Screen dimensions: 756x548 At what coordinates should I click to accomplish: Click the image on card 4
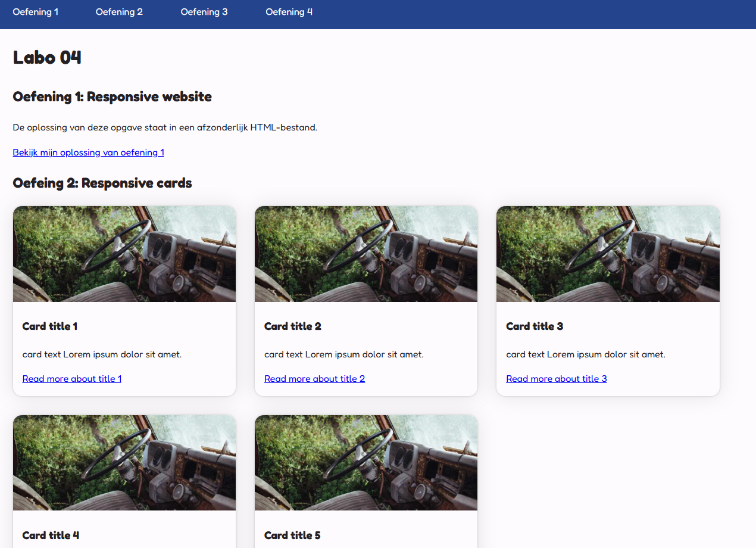click(x=124, y=463)
